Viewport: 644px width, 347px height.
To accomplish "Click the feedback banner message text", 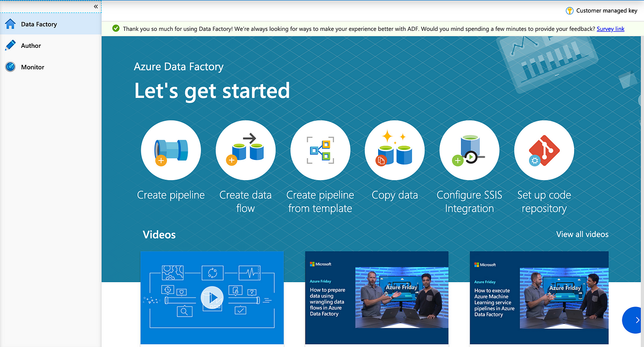I will point(359,28).
